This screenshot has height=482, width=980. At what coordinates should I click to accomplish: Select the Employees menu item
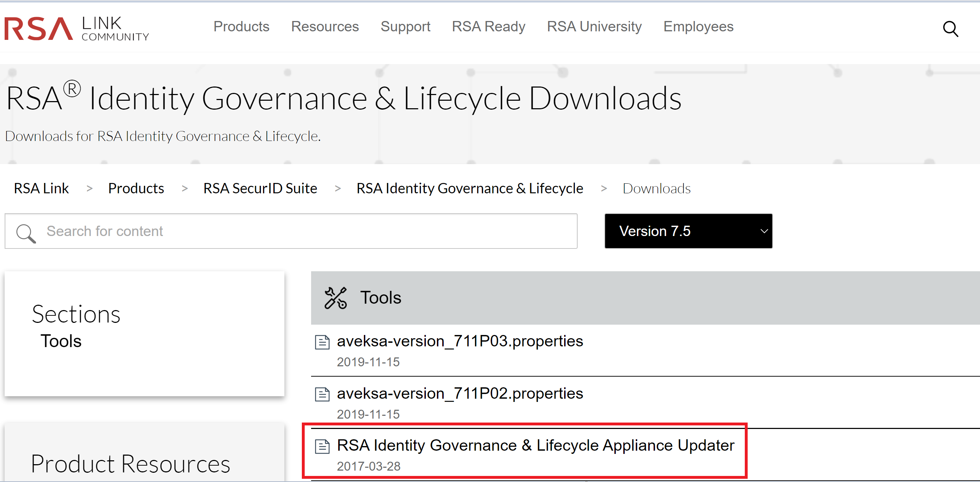(x=698, y=27)
